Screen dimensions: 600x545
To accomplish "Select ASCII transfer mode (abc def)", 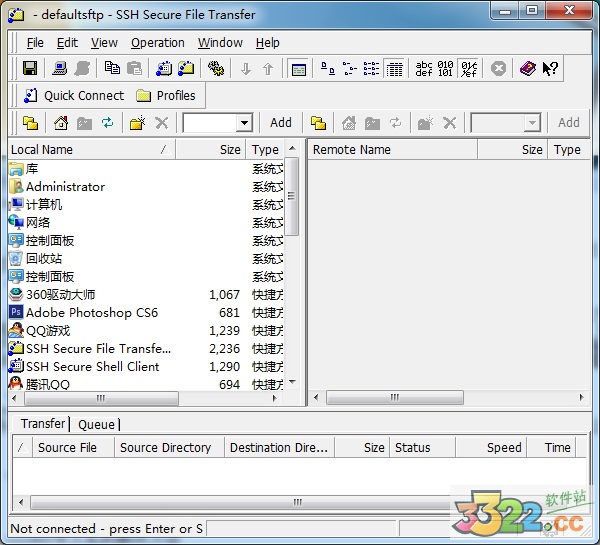I will pos(424,69).
